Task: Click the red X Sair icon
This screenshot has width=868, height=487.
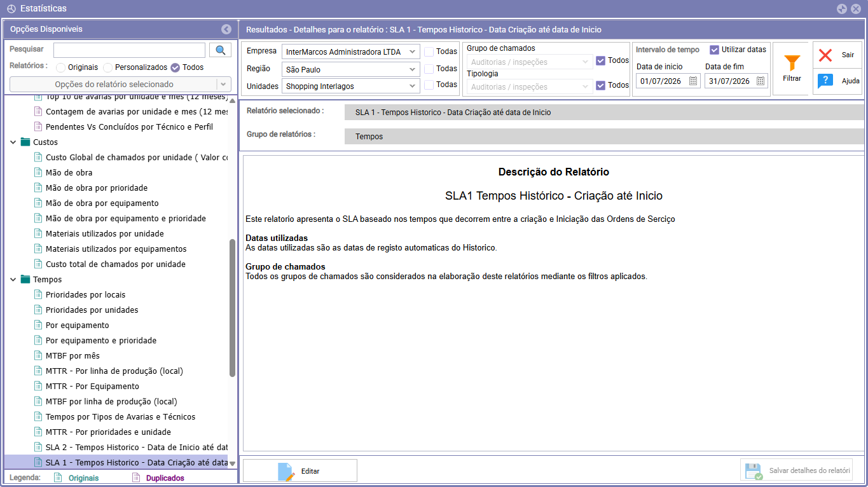Action: pyautogui.click(x=825, y=55)
